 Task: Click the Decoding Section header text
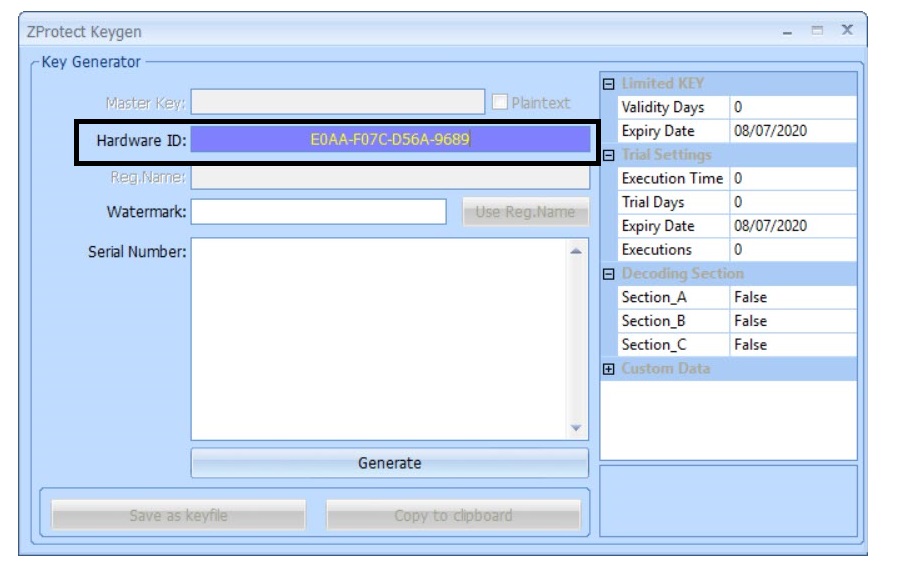pyautogui.click(x=682, y=274)
